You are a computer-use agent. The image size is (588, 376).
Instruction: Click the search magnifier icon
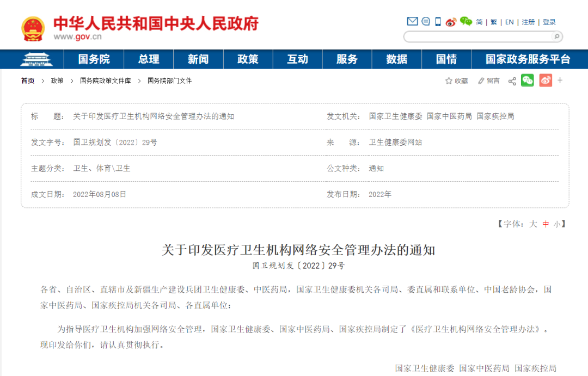[556, 36]
